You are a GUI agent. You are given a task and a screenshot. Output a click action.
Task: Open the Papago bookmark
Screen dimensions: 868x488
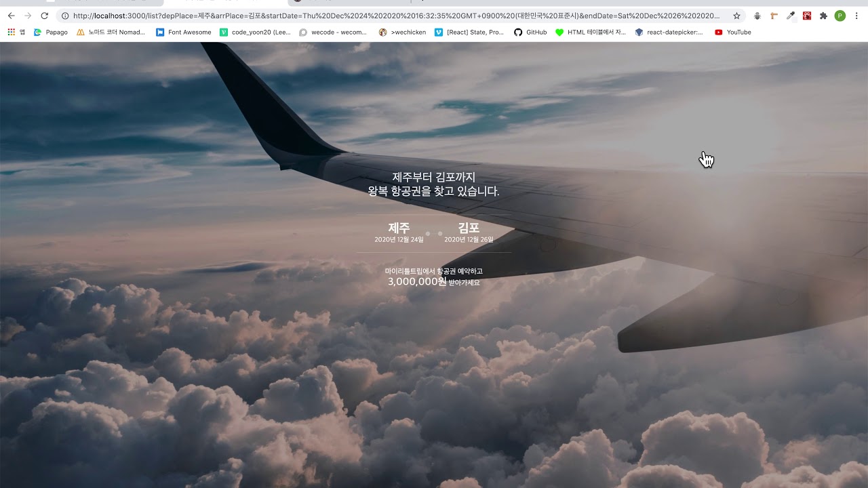pyautogui.click(x=51, y=32)
